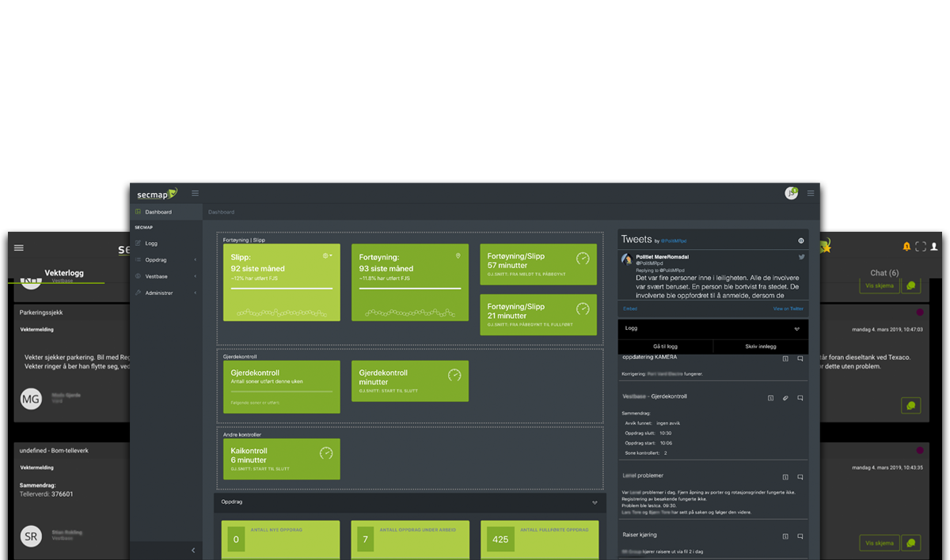Click the Administrer wrench icon in the sidebar
Image resolution: width=950 pixels, height=560 pixels.
pyautogui.click(x=138, y=293)
